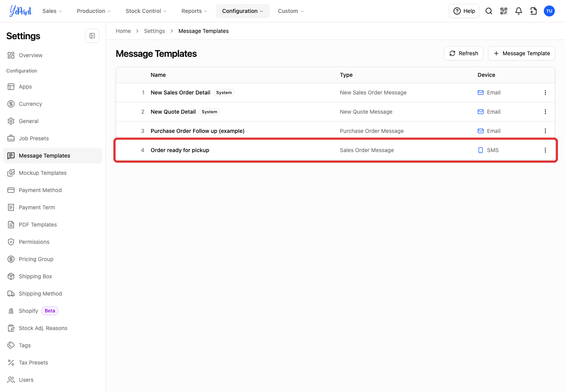The height and width of the screenshot is (392, 565).
Task: Click the Refresh button
Action: (x=464, y=53)
